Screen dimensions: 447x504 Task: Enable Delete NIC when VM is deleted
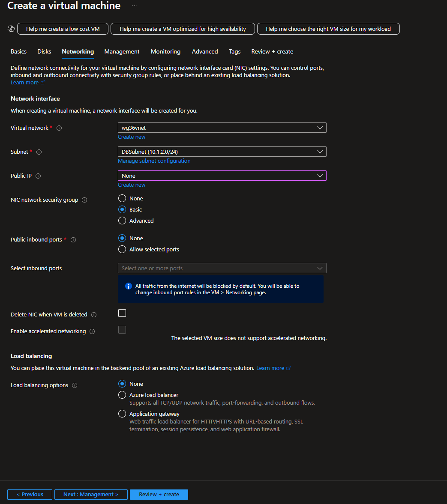tap(122, 313)
